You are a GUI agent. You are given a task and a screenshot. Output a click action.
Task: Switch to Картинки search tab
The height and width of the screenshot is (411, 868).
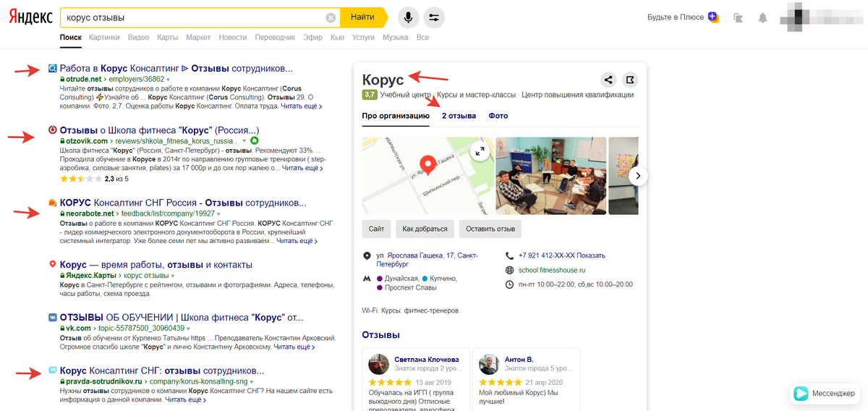point(105,38)
